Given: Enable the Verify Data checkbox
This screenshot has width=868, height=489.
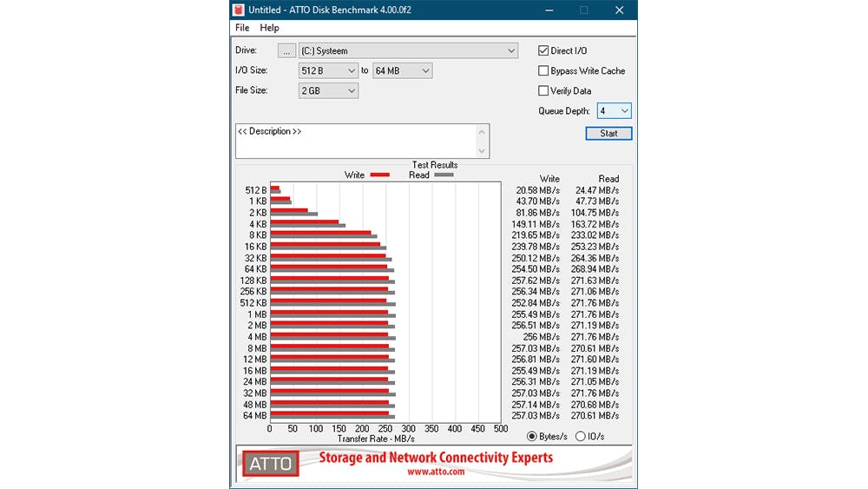Looking at the screenshot, I should (543, 90).
